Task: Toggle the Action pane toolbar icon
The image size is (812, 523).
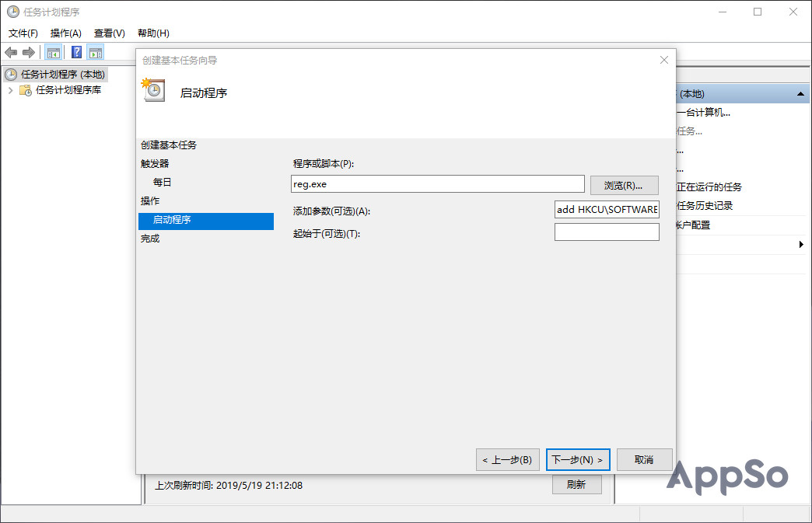Action: (96, 52)
